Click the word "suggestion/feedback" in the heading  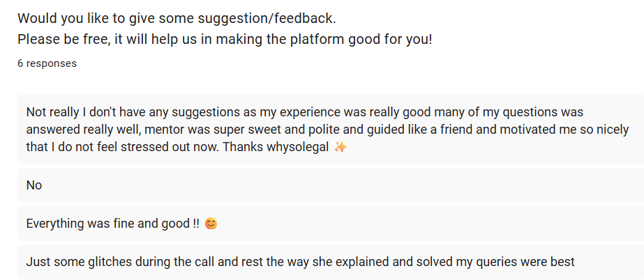[x=270, y=17]
